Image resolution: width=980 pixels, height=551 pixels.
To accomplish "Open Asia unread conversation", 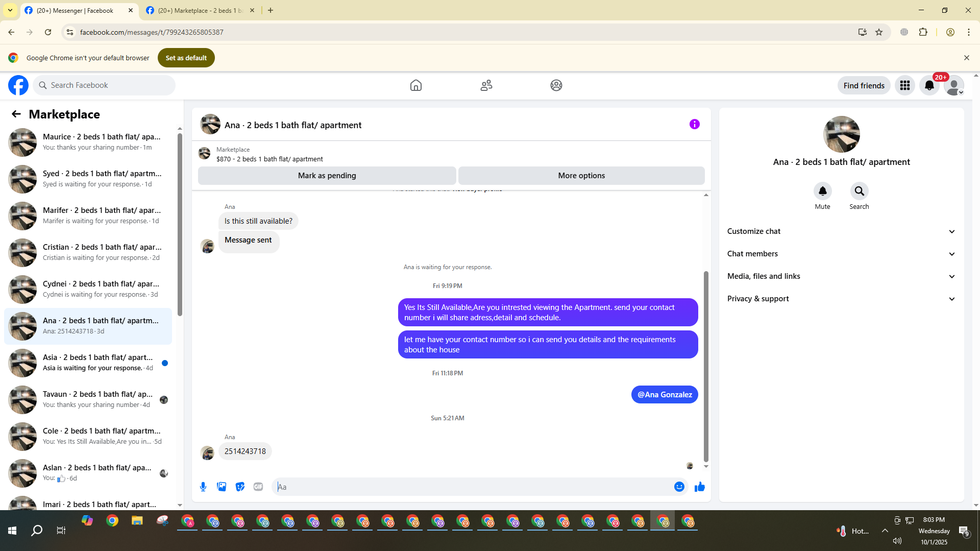I will [88, 363].
